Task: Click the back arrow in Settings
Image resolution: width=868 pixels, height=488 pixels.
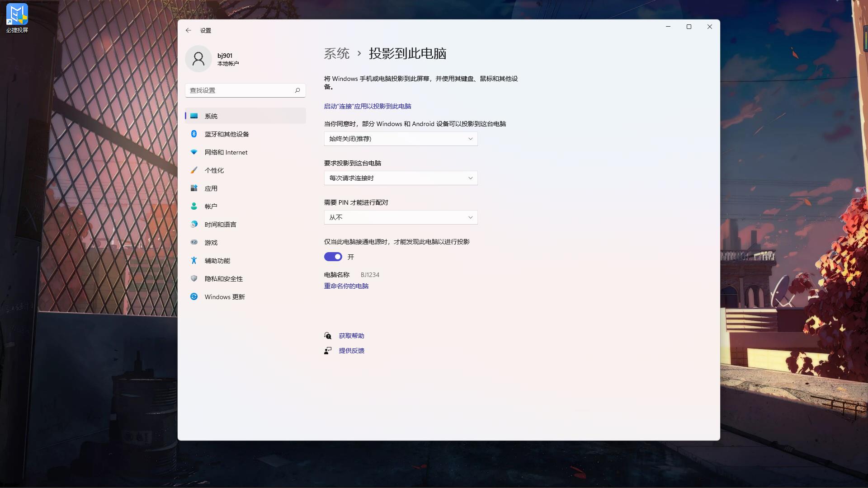Action: 188,30
